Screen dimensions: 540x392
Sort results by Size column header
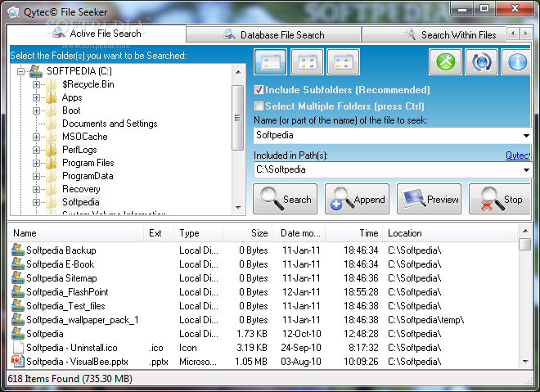[x=248, y=233]
